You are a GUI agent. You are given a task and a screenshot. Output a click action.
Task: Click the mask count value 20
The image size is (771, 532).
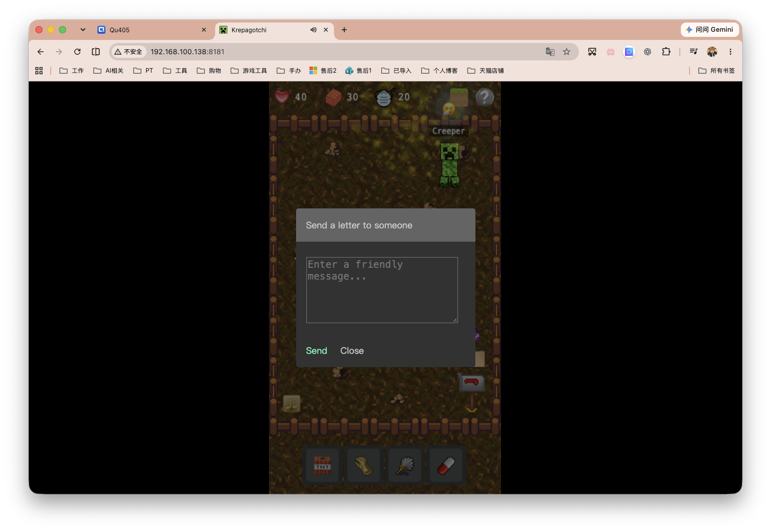pos(404,97)
